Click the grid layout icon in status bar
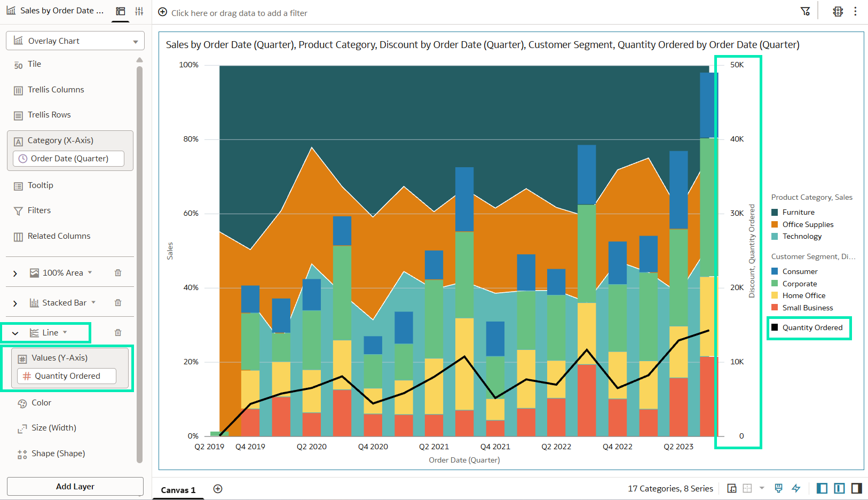The width and height of the screenshot is (868, 500). pyautogui.click(x=747, y=488)
